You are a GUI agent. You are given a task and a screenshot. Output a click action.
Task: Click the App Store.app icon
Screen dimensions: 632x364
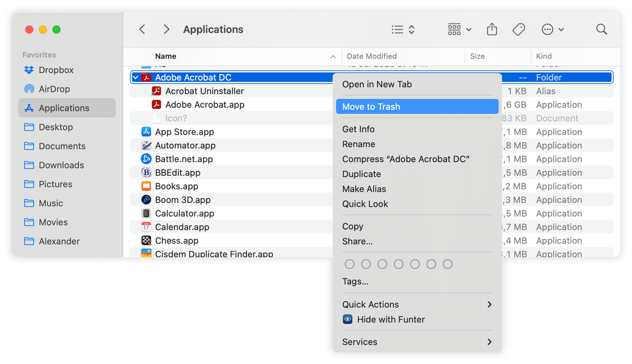pyautogui.click(x=146, y=132)
